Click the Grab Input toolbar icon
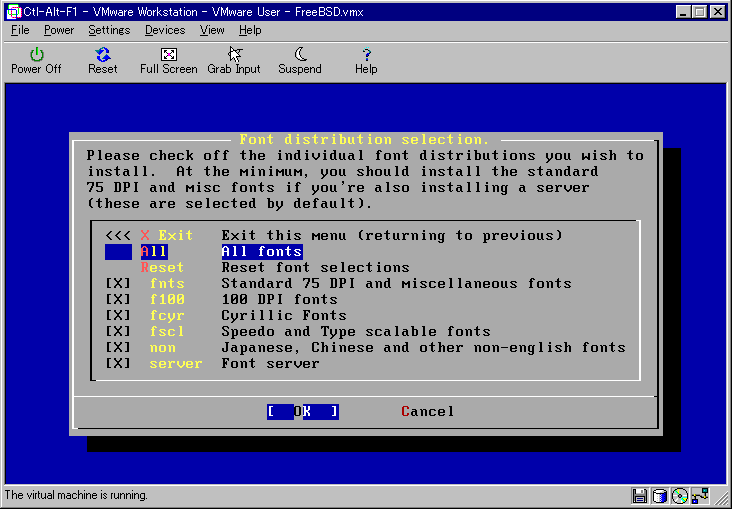732x509 pixels. tap(234, 61)
